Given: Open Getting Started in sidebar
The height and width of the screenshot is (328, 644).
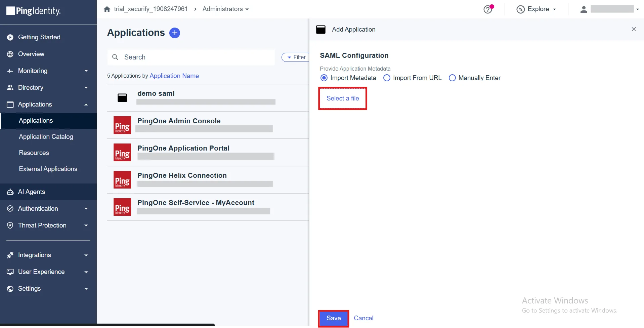Looking at the screenshot, I should [39, 37].
